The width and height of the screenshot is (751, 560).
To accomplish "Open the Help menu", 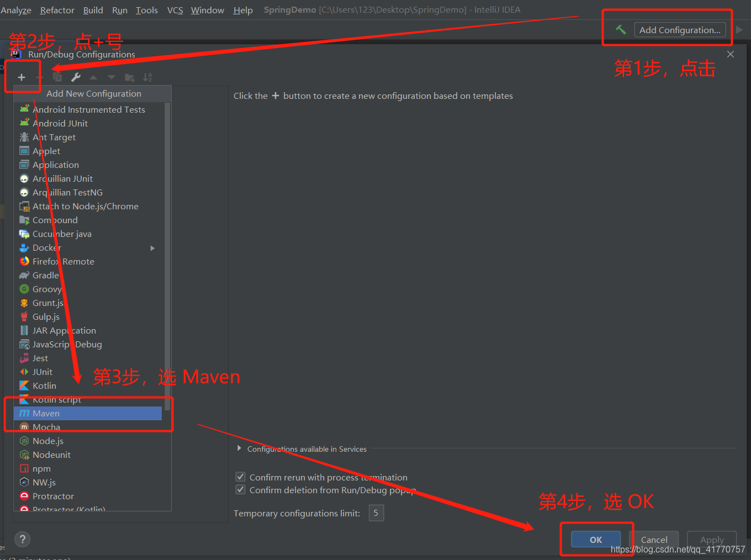I will (243, 10).
